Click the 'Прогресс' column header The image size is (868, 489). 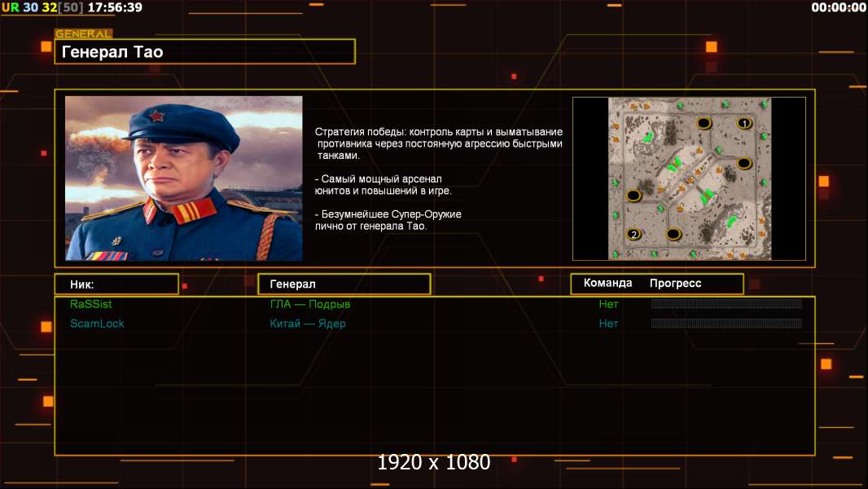tap(675, 283)
